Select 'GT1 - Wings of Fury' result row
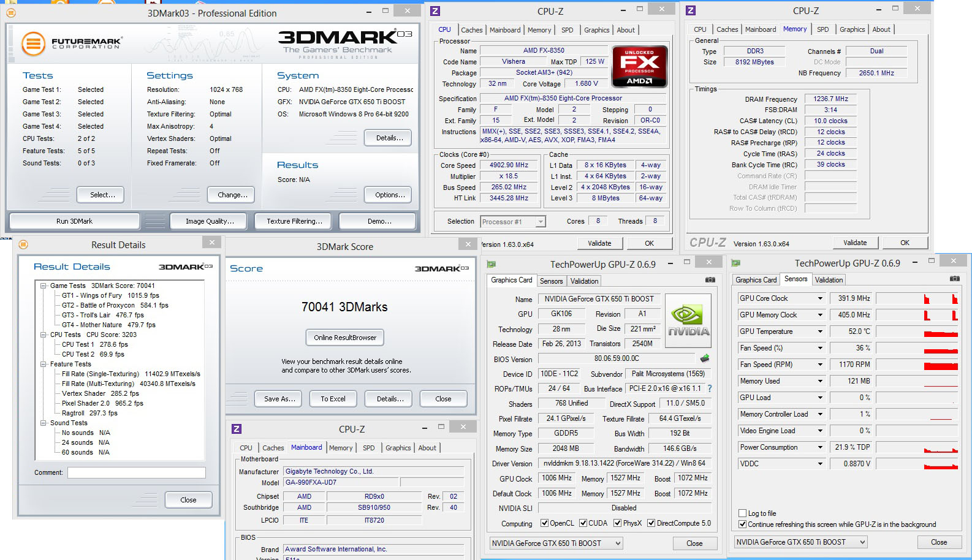972x560 pixels. [110, 295]
